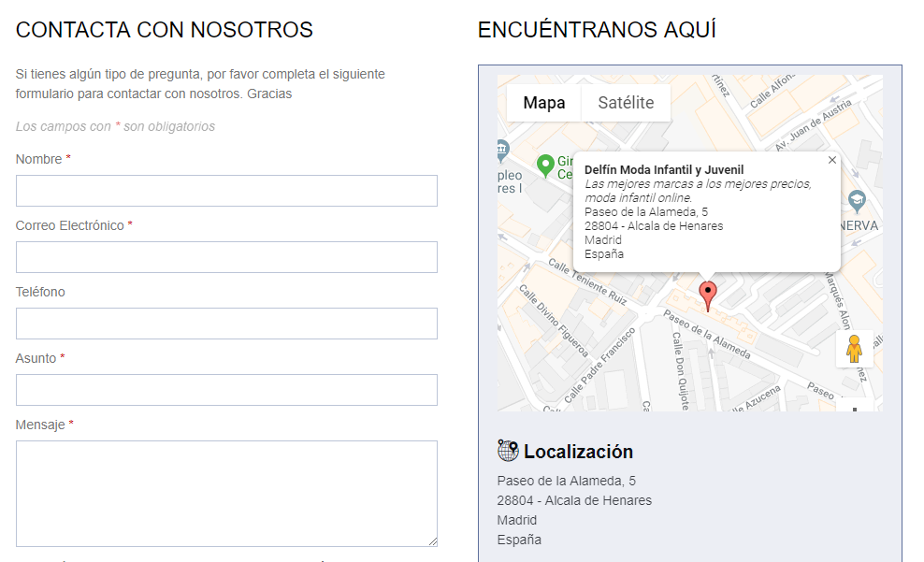Click the Calle Teniente Ruiz street label
Screen dimensions: 924x562
(587, 281)
